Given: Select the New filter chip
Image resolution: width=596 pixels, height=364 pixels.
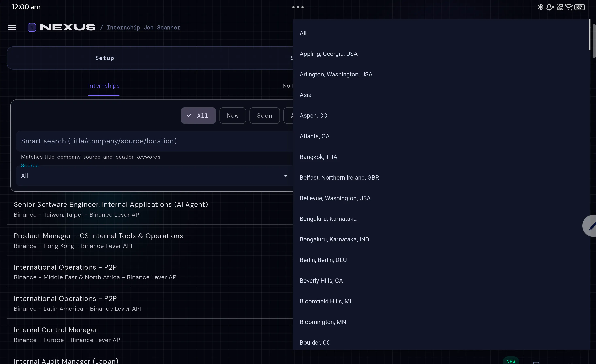Looking at the screenshot, I should tap(233, 115).
